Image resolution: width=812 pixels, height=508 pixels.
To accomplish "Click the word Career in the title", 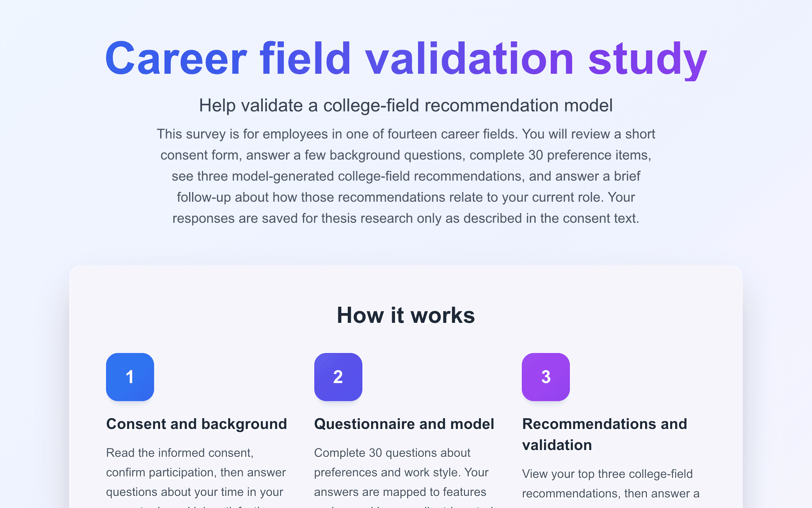I will (176, 58).
